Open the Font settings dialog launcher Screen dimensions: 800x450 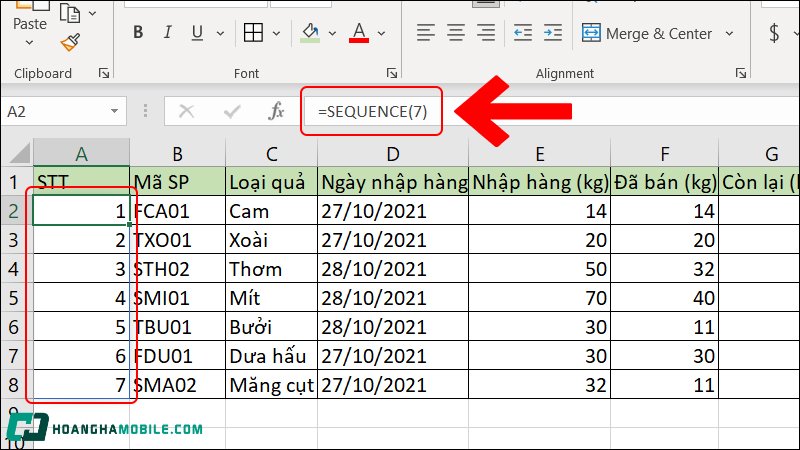pos(392,73)
